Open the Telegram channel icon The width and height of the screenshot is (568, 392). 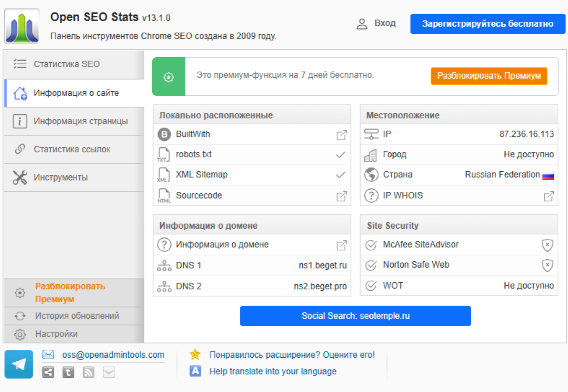tap(19, 364)
